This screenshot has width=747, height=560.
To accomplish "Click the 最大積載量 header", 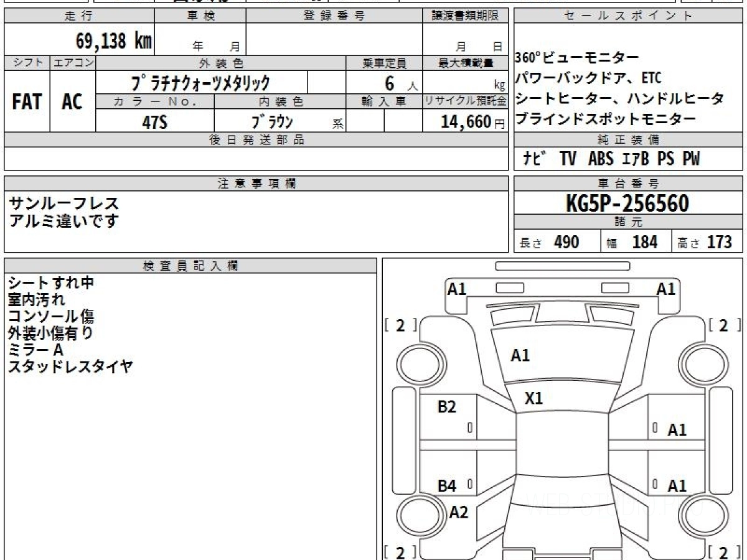I will click(466, 63).
